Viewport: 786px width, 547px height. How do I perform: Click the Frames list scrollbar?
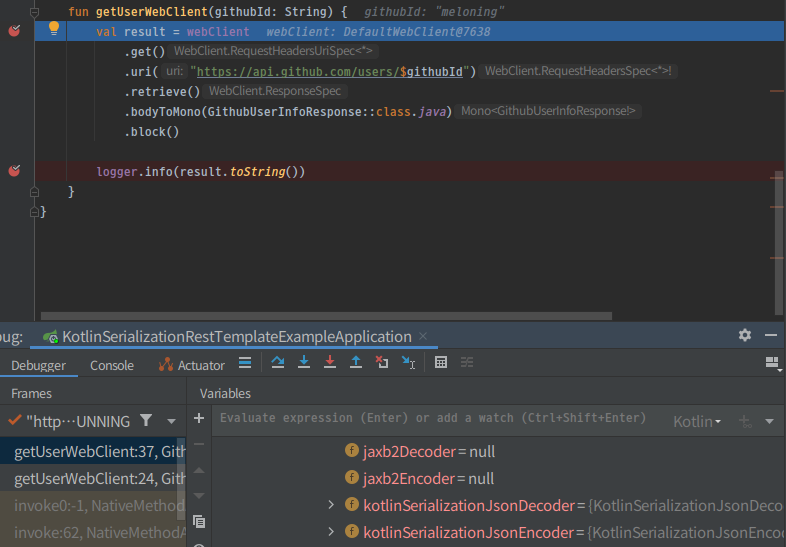181,478
